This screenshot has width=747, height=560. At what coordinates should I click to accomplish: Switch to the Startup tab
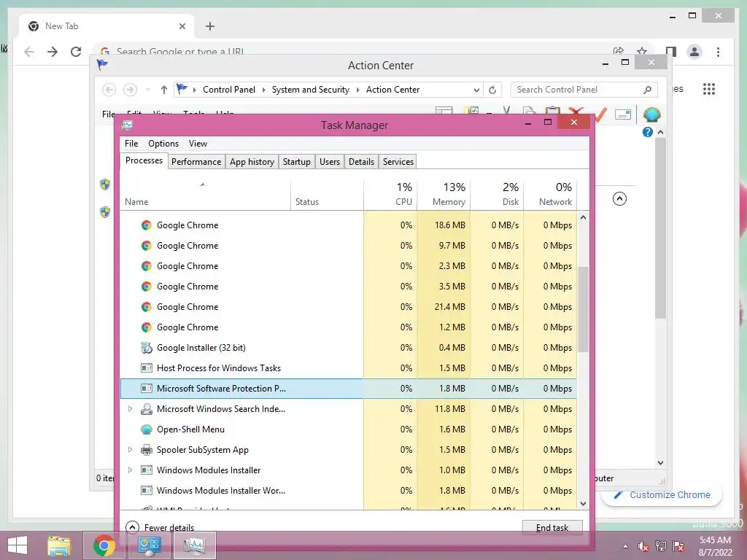[296, 161]
